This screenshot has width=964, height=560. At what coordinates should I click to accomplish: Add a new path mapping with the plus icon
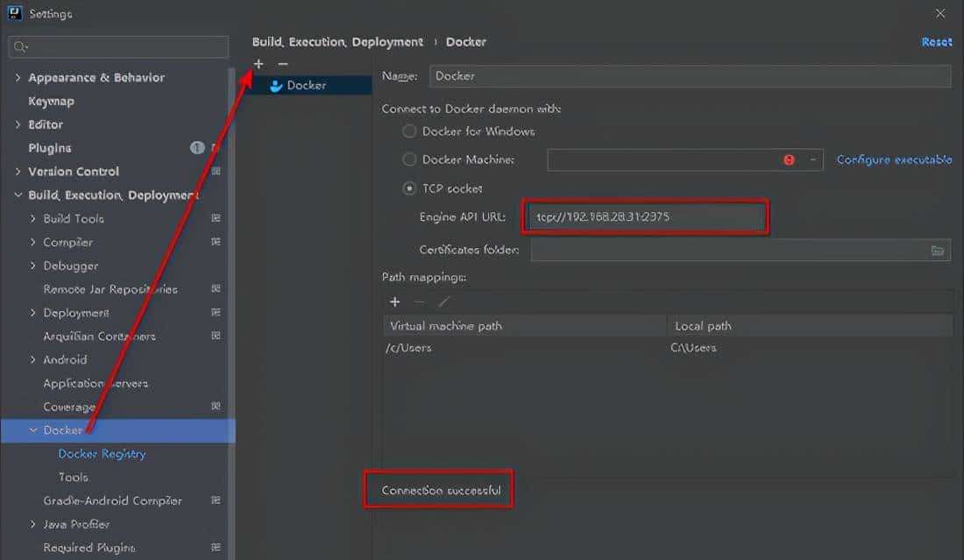click(x=394, y=301)
